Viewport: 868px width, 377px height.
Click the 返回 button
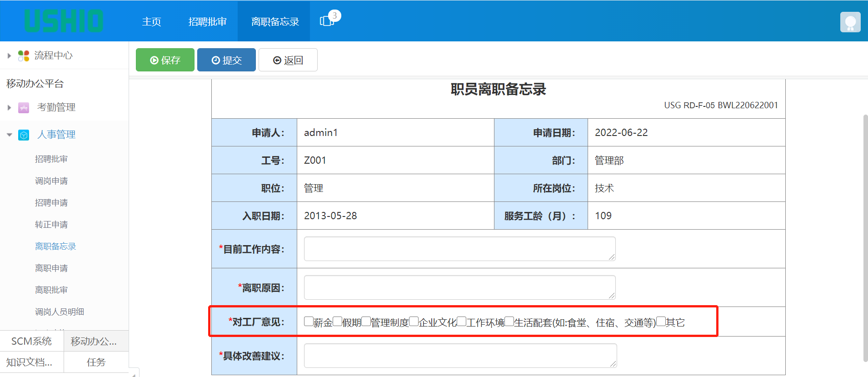(x=288, y=60)
